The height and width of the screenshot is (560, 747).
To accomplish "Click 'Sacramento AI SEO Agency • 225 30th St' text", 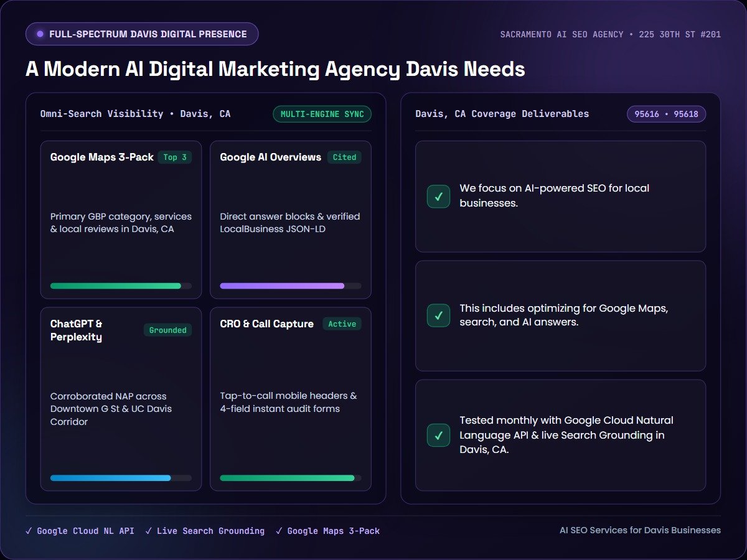I will click(611, 34).
